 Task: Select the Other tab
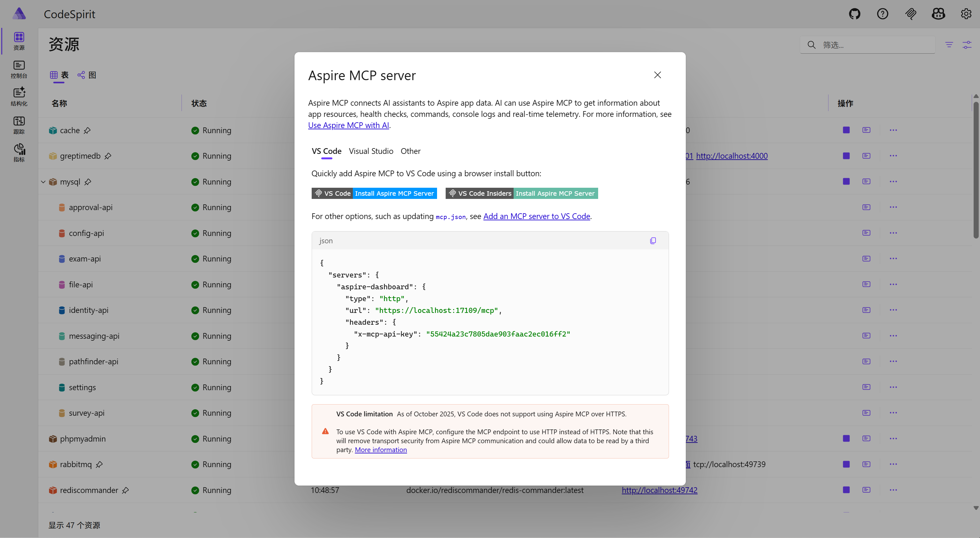coord(410,151)
